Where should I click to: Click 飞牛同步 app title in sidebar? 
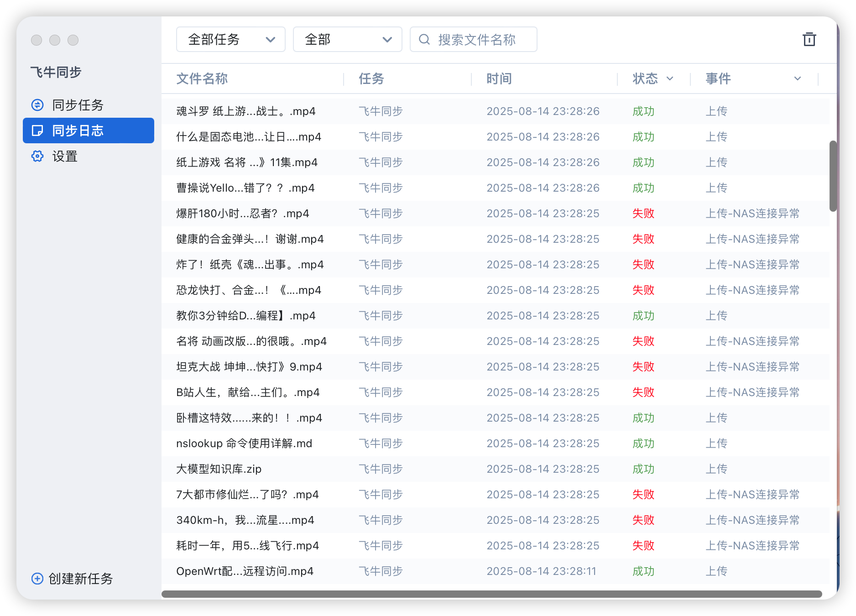[56, 72]
